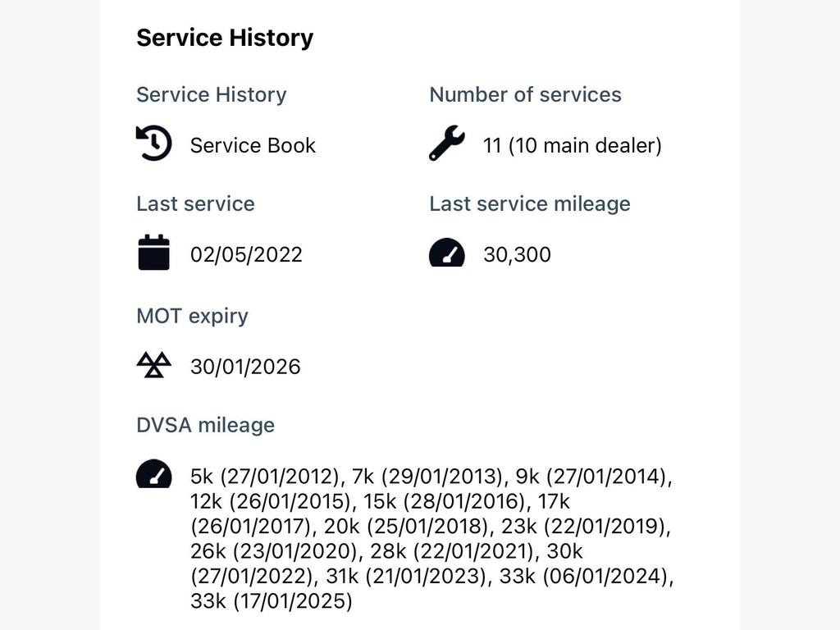Click the Last service mileage label
This screenshot has width=840, height=630.
530,204
